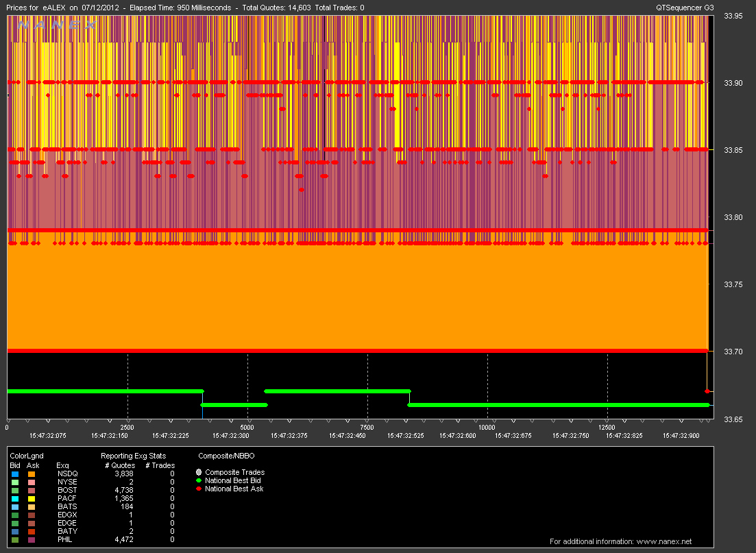The height and width of the screenshot is (553, 756).
Task: Click the 'PACF' exchange row label
Action: click(67, 498)
